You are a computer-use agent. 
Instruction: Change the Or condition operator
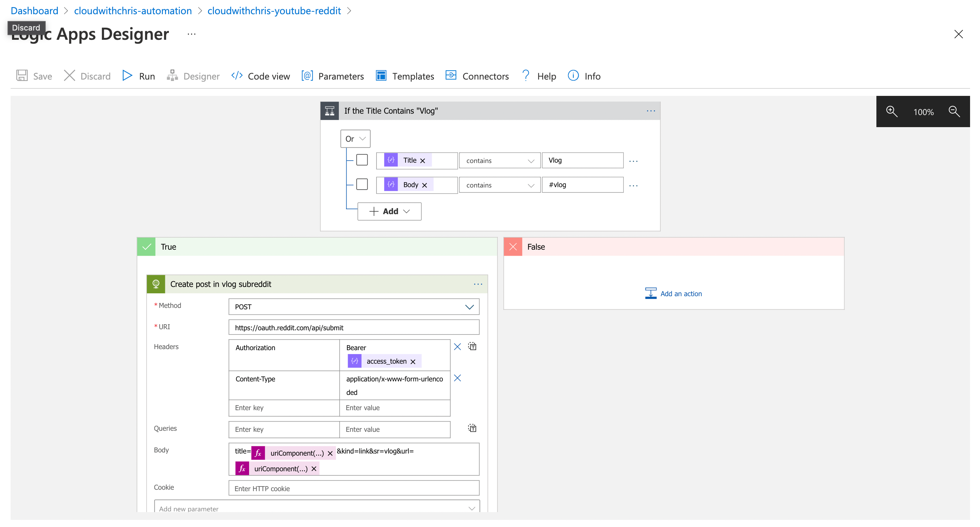pyautogui.click(x=354, y=138)
